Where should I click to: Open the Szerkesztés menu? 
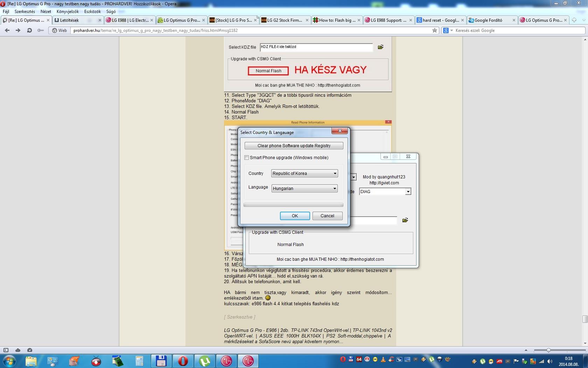[x=25, y=12]
